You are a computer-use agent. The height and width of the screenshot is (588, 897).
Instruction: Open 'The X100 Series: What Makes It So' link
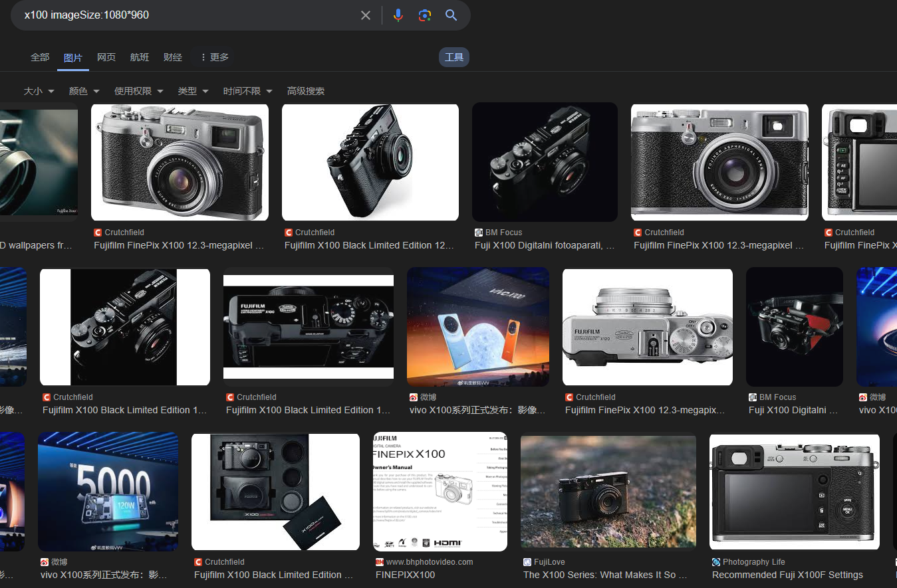pos(605,575)
